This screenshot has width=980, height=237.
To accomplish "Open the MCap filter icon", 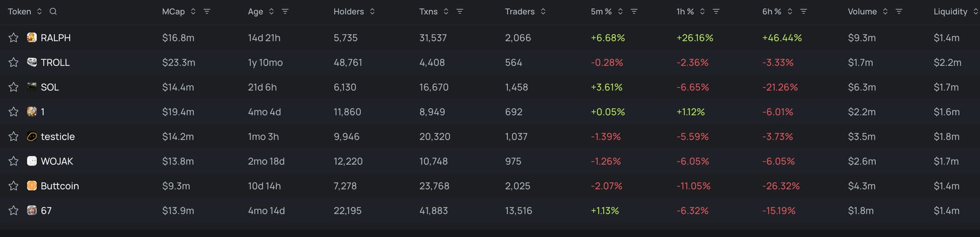I will tap(207, 11).
